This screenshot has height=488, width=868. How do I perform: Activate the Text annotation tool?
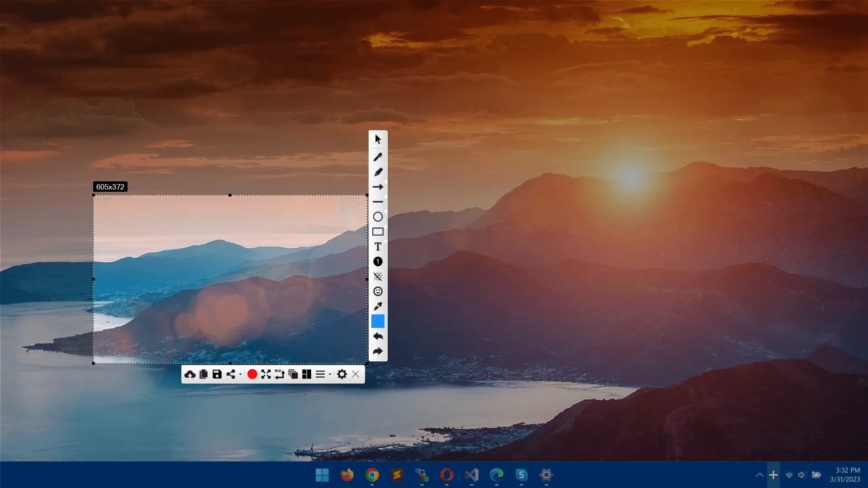378,246
